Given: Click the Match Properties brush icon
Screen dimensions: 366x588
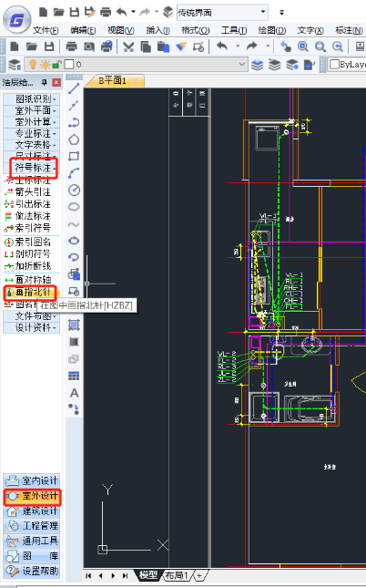Looking at the screenshot, I should click(x=181, y=46).
